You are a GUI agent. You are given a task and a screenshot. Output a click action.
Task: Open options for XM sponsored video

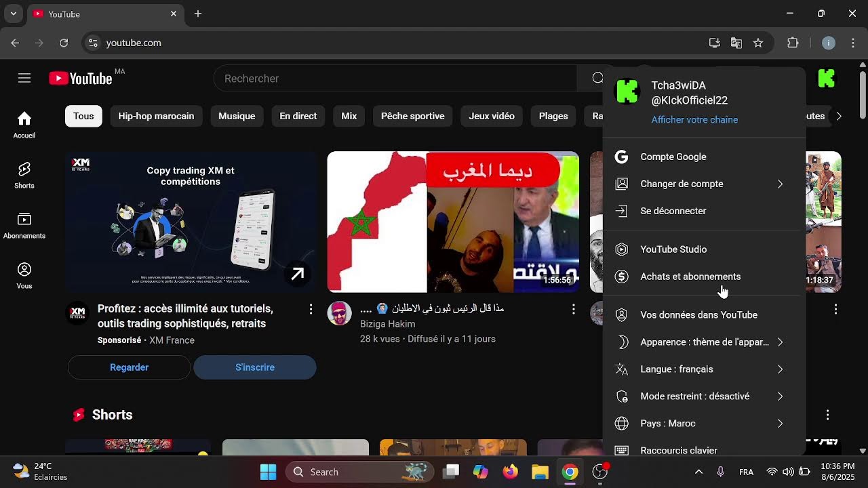311,309
